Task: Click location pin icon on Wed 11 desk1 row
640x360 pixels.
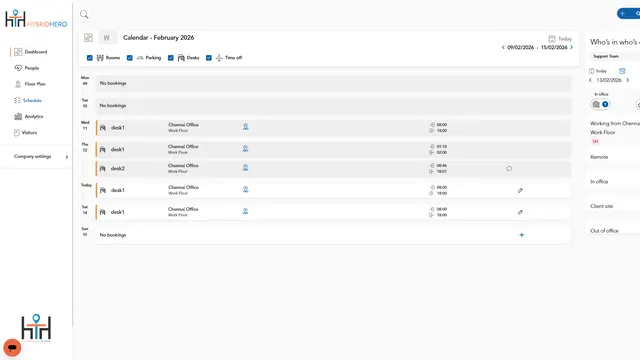Action: point(245,127)
